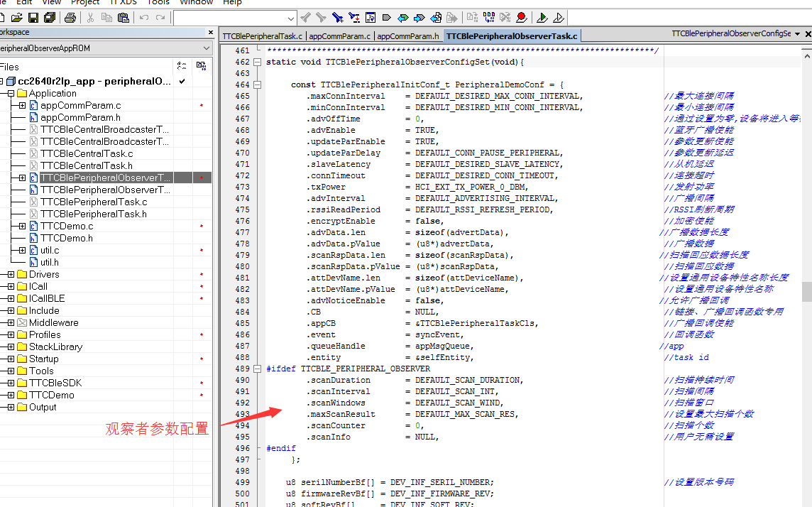Image resolution: width=812 pixels, height=507 pixels.
Task: Click the Find Previous toolbar icon
Action: (305, 18)
